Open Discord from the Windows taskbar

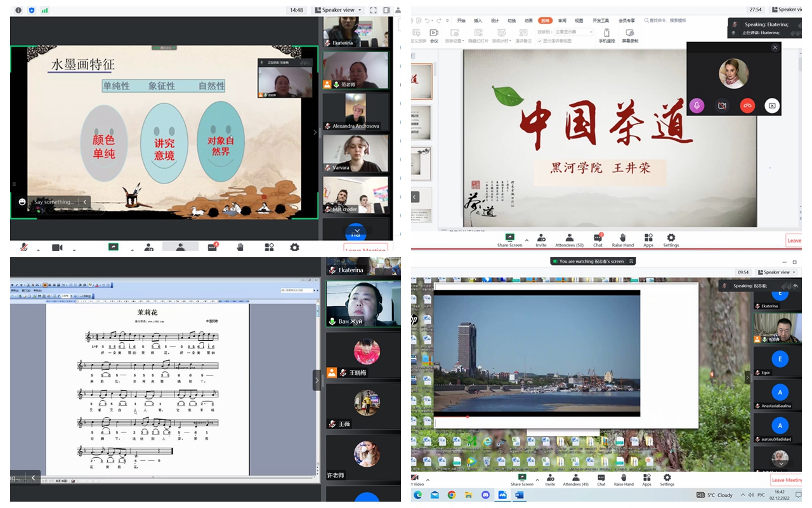pyautogui.click(x=485, y=495)
